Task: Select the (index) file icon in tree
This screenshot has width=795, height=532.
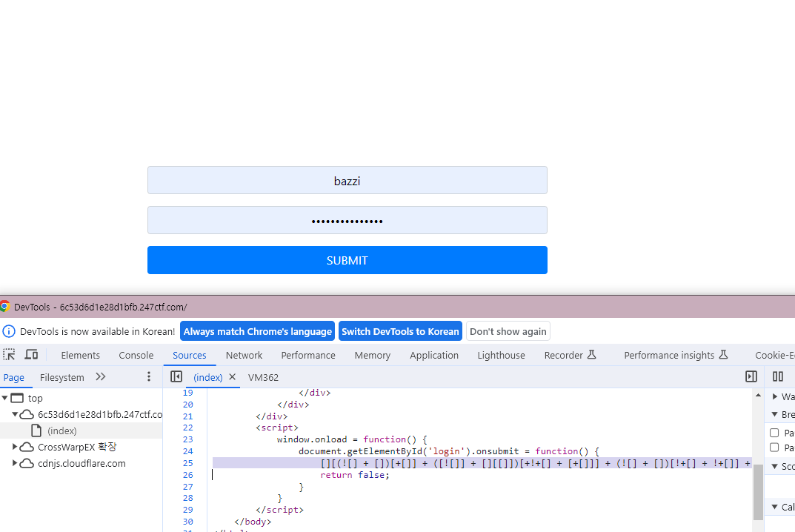Action: click(x=36, y=430)
